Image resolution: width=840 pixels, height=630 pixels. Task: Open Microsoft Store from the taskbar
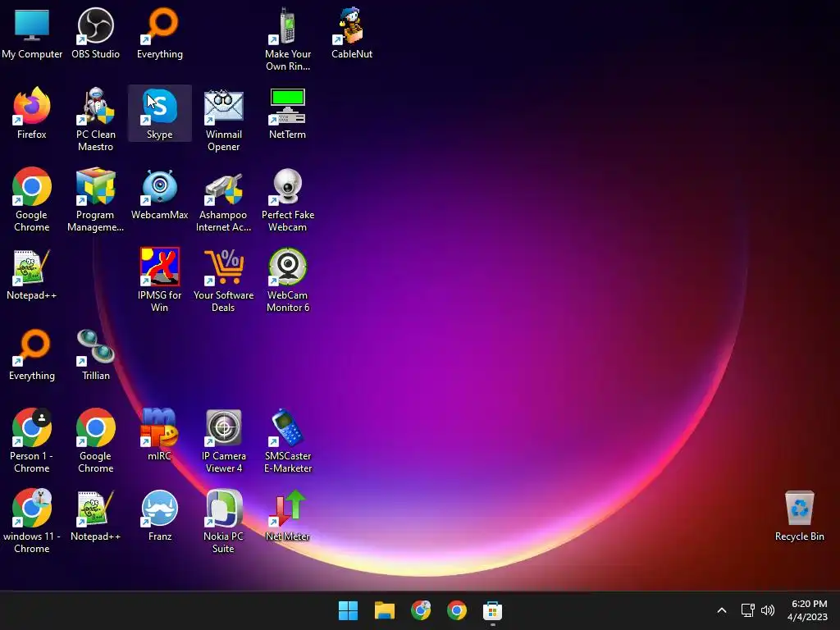click(492, 610)
